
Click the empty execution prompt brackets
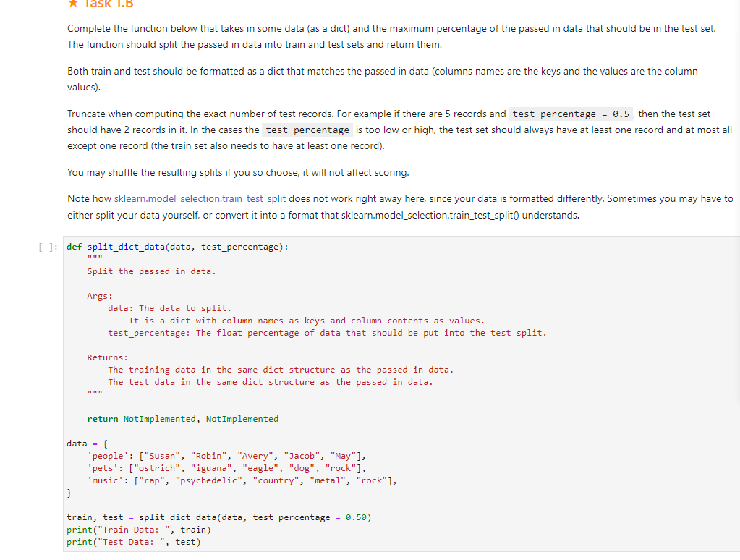coord(46,247)
